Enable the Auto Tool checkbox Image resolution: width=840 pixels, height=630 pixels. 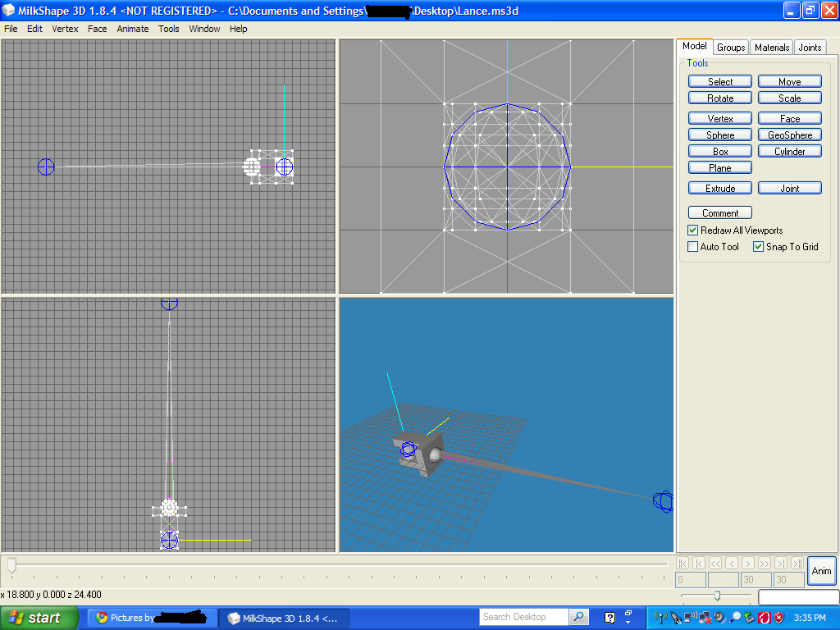pyautogui.click(x=693, y=247)
